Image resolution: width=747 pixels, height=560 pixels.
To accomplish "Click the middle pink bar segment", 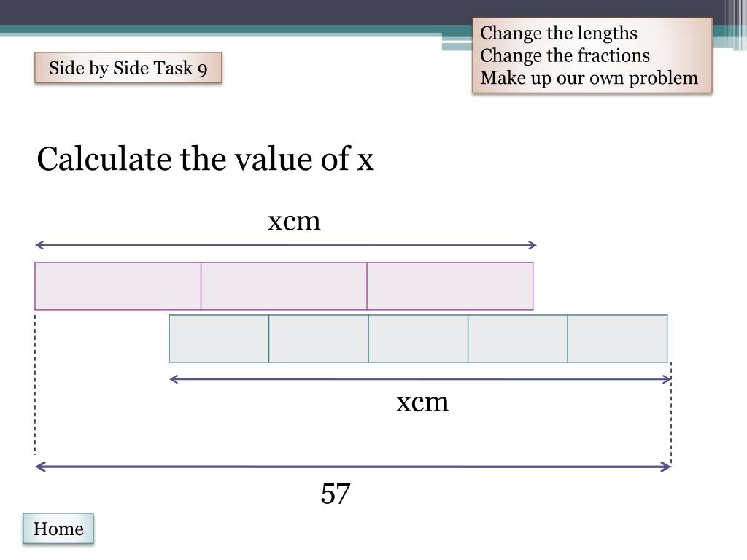I will pos(284,286).
